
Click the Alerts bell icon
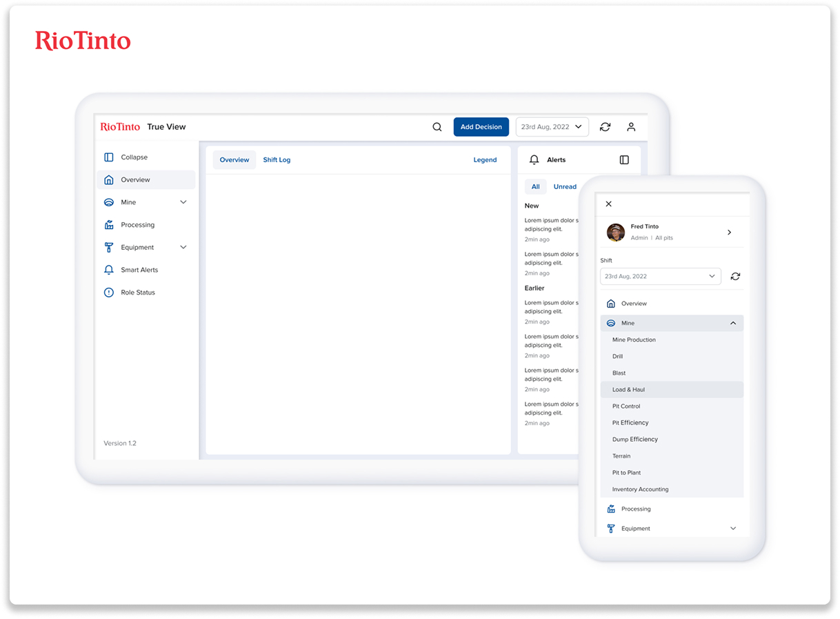534,160
